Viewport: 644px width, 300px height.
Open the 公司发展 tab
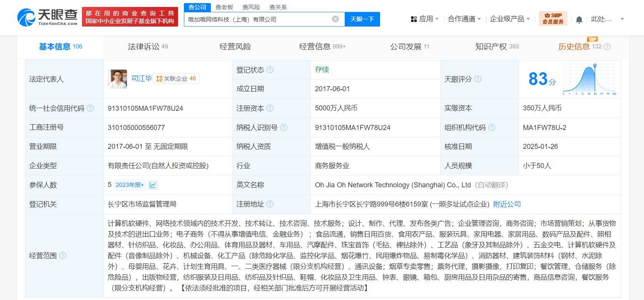click(x=410, y=47)
